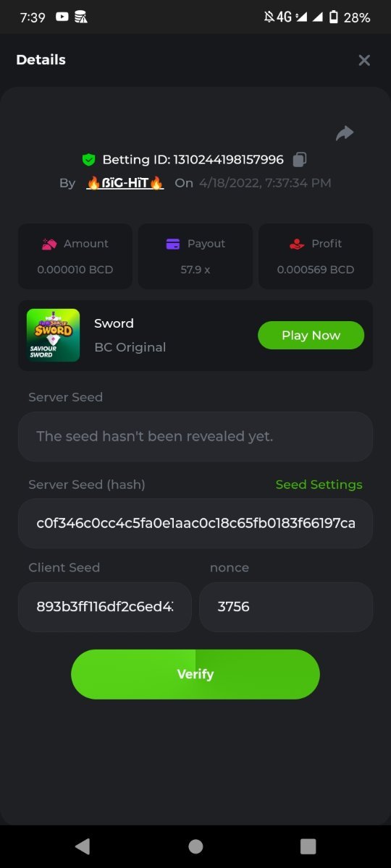Click the green Verify button

pyautogui.click(x=195, y=674)
